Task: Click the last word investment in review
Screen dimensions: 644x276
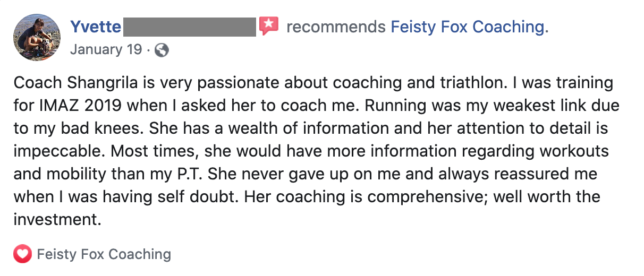Action: [57, 220]
